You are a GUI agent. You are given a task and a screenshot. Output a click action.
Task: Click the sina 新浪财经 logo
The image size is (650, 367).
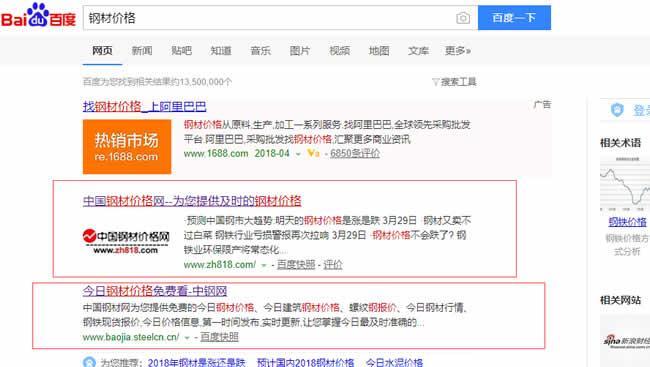[x=626, y=341]
